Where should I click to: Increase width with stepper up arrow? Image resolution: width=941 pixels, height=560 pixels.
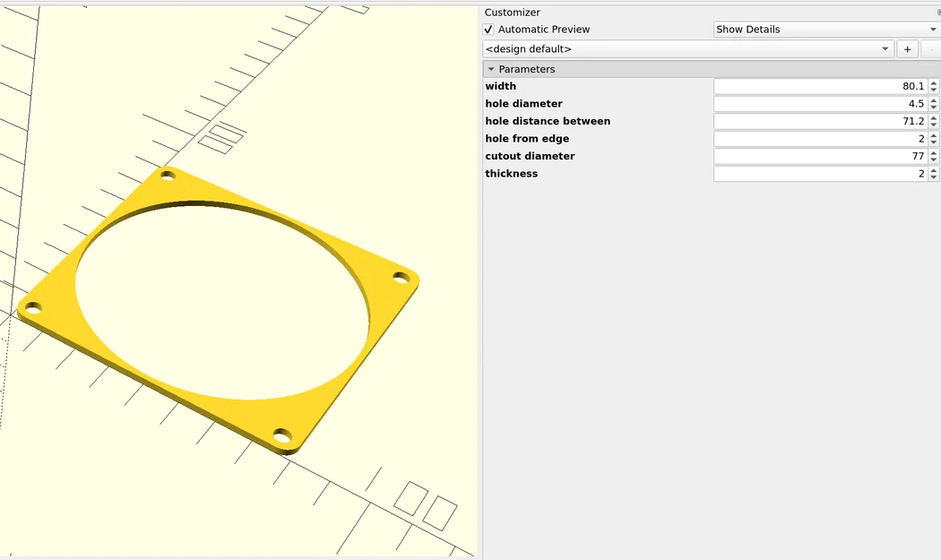tap(933, 82)
